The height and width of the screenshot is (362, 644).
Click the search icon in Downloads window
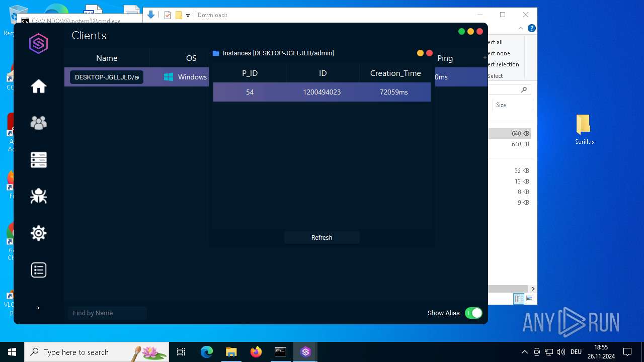[524, 89]
